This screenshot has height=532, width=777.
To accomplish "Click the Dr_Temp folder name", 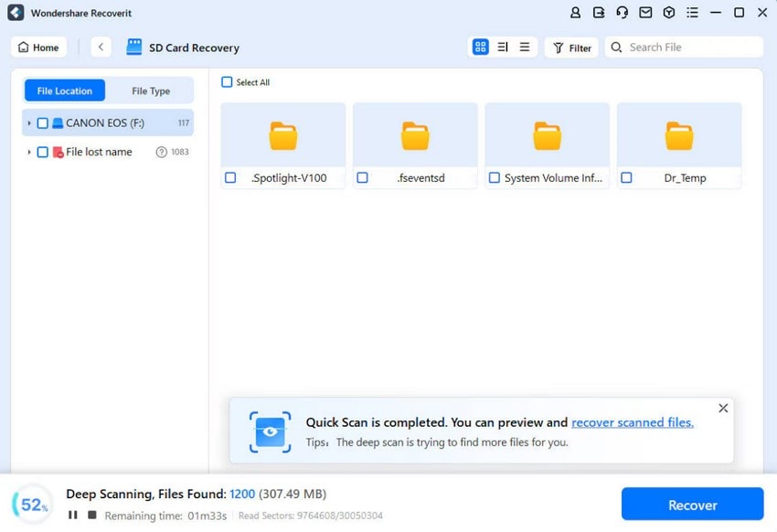I will click(x=685, y=178).
